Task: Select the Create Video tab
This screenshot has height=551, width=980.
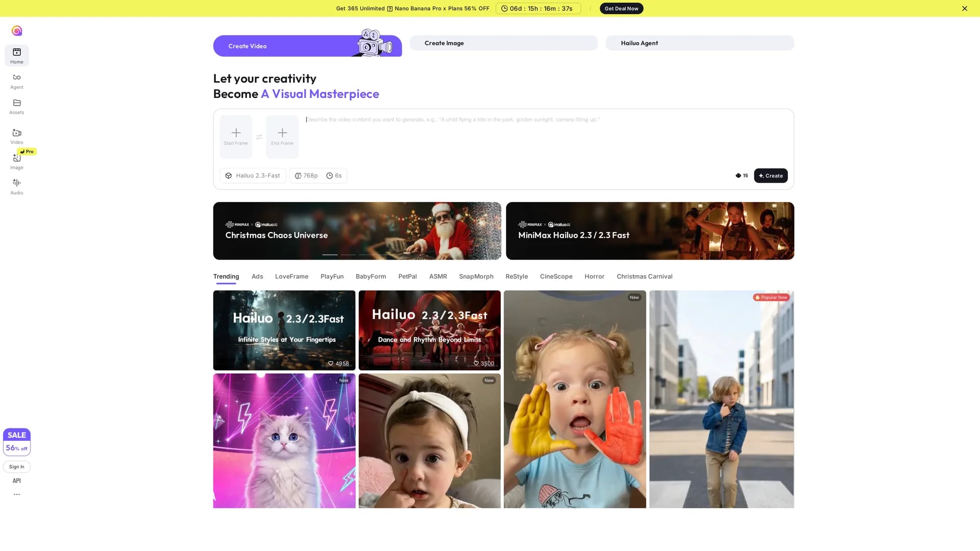Action: [x=307, y=46]
